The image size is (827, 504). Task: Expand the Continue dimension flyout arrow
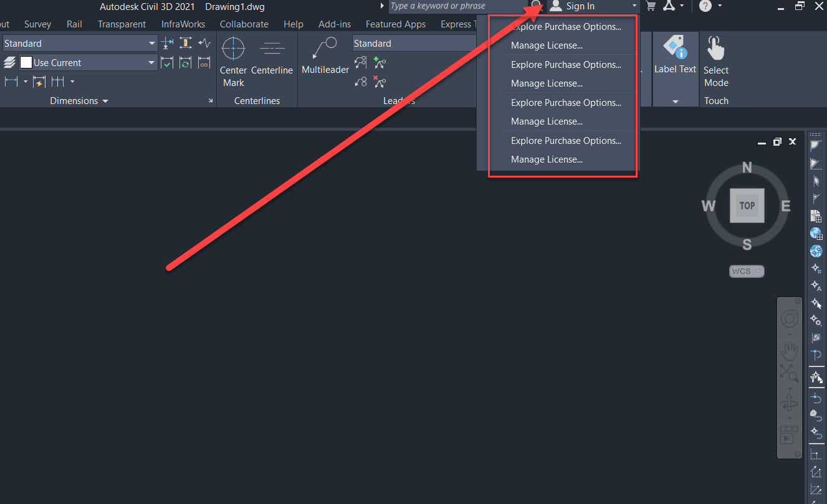pyautogui.click(x=72, y=82)
